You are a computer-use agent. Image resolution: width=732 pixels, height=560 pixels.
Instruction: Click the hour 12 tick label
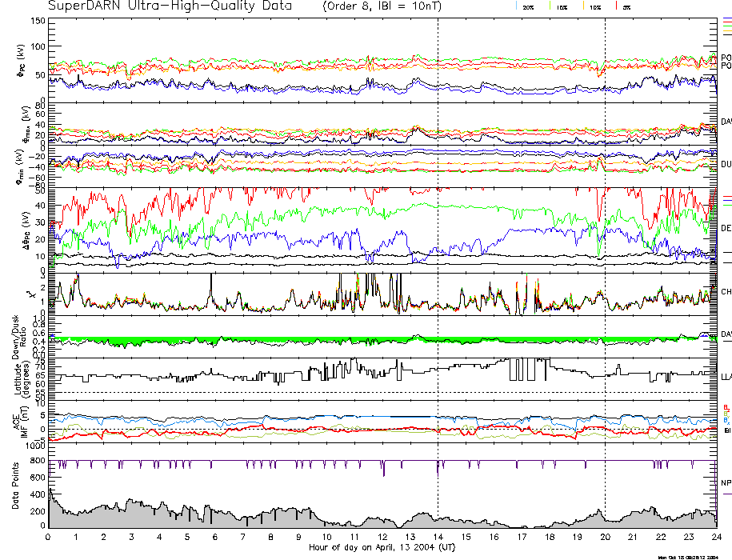pos(382,536)
